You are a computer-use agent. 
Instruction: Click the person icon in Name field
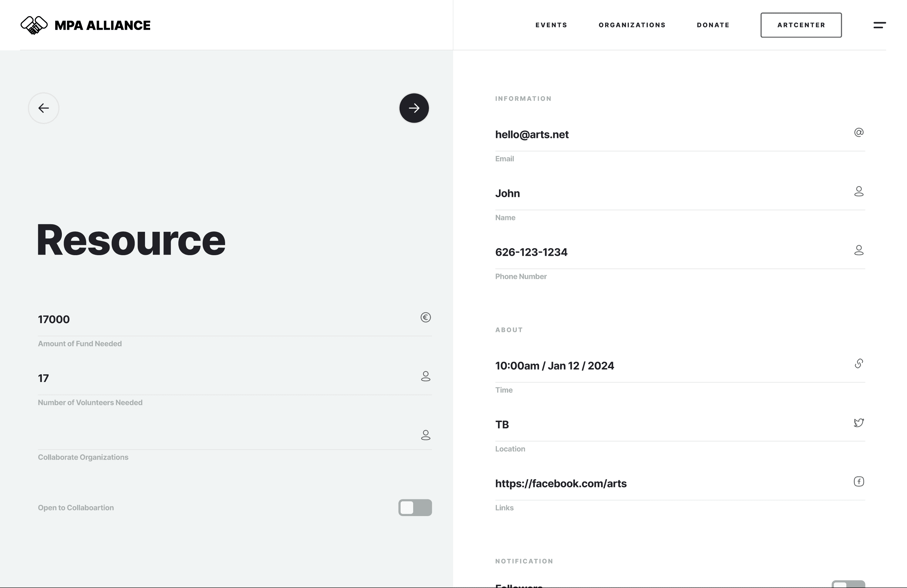coord(858,191)
